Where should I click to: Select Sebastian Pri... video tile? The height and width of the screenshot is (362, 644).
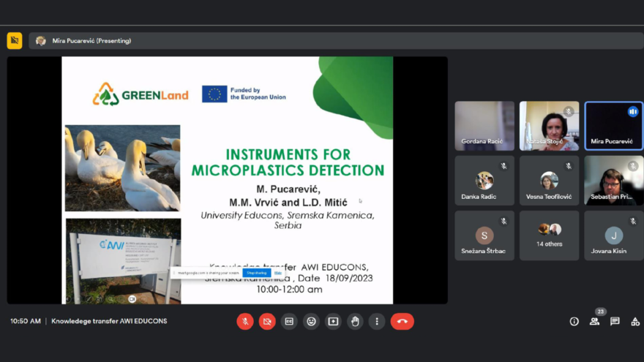click(x=613, y=180)
